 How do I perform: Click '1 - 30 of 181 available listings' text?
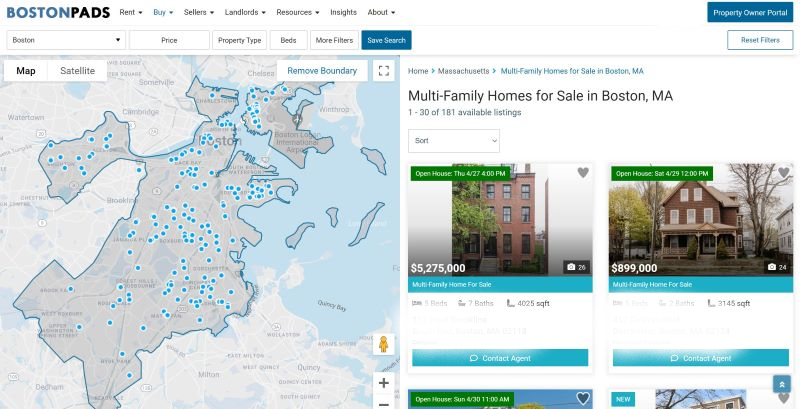[x=465, y=112]
